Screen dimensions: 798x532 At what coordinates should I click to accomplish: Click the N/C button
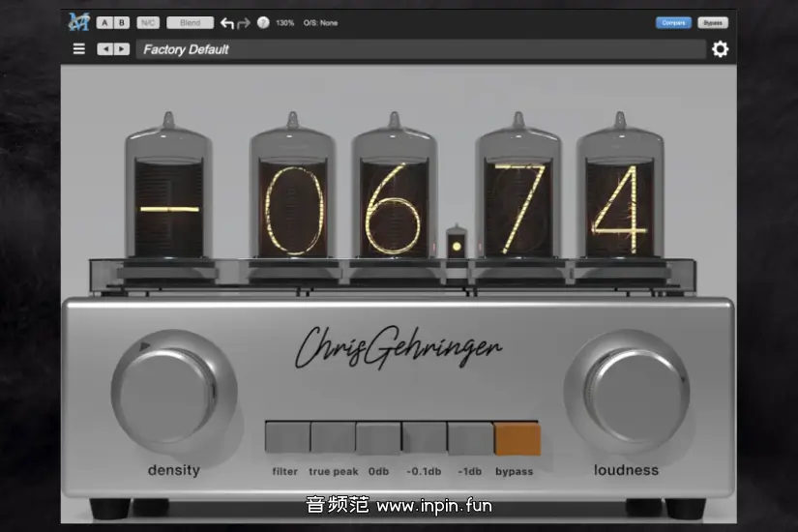pyautogui.click(x=148, y=23)
